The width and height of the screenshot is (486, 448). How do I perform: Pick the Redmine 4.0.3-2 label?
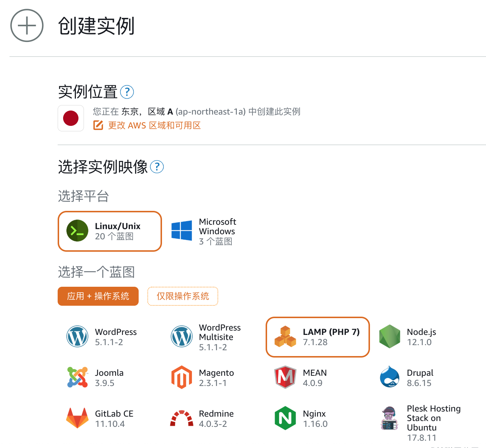pyautogui.click(x=216, y=419)
